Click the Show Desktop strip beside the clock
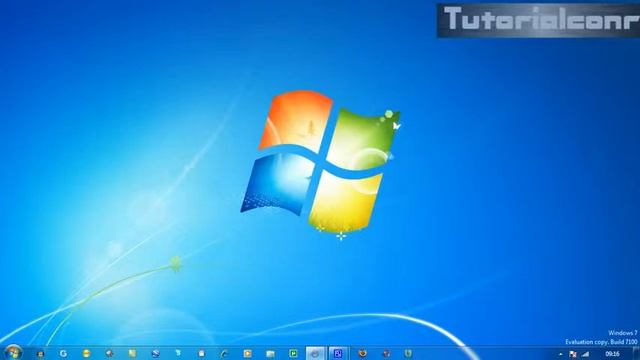This screenshot has width=640, height=360. pyautogui.click(x=636, y=353)
